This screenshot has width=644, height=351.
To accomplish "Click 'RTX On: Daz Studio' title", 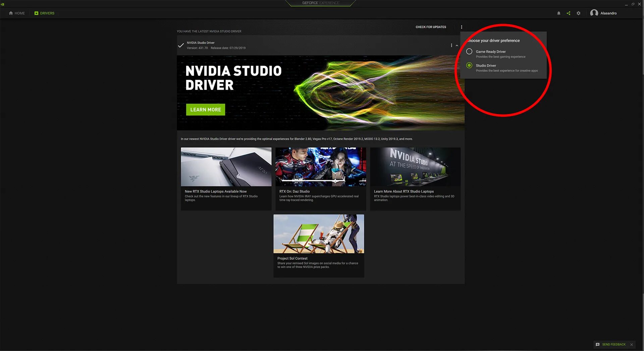I will 294,191.
